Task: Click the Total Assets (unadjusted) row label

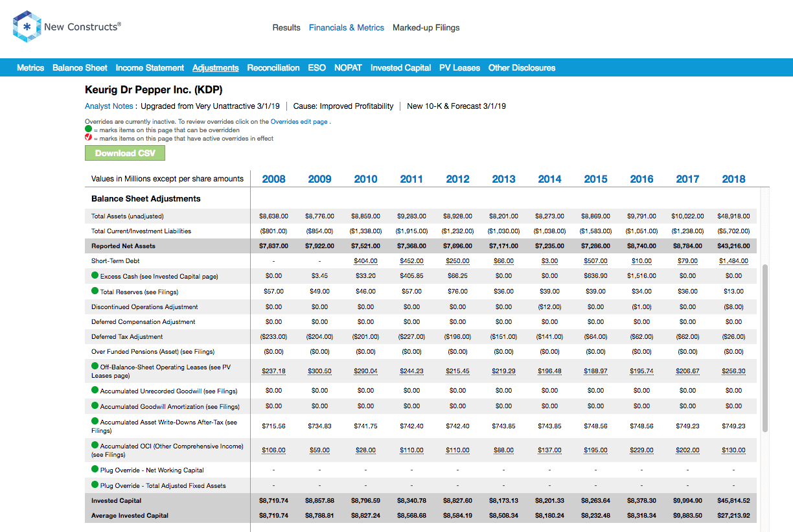Action: 128,216
